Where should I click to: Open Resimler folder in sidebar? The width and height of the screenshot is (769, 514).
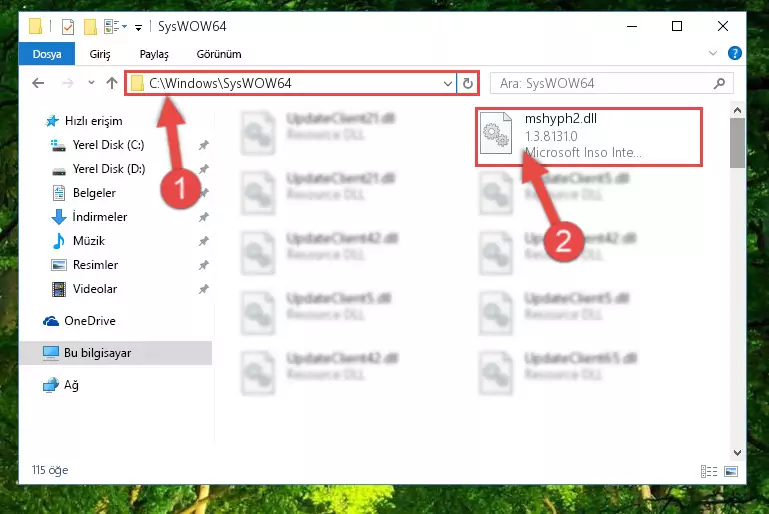[x=95, y=265]
